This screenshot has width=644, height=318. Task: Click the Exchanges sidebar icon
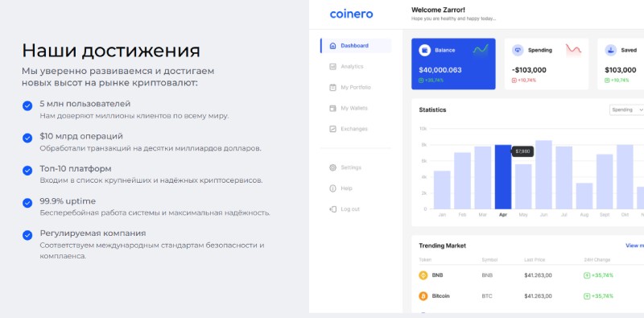[332, 129]
